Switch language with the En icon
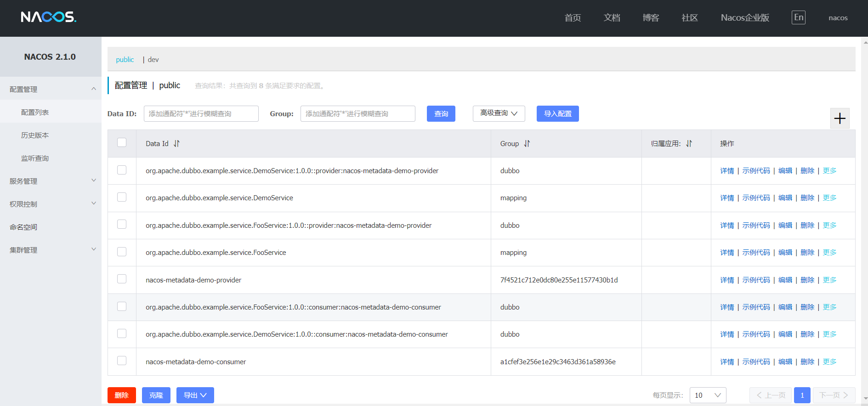868x406 pixels. (x=798, y=17)
